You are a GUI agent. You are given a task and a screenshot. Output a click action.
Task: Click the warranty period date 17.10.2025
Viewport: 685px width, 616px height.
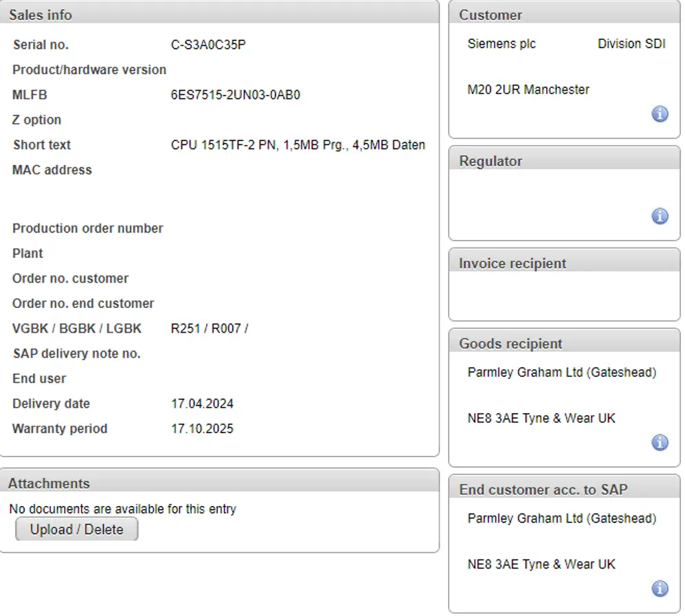(202, 428)
